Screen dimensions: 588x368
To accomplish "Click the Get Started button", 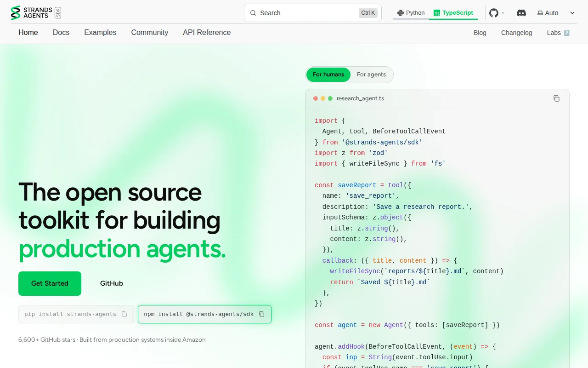I will (x=50, y=283).
